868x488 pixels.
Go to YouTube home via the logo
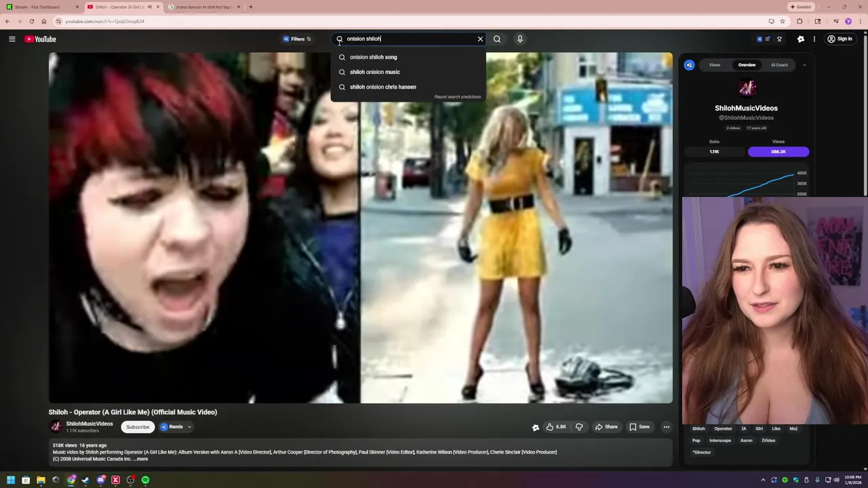(x=40, y=39)
